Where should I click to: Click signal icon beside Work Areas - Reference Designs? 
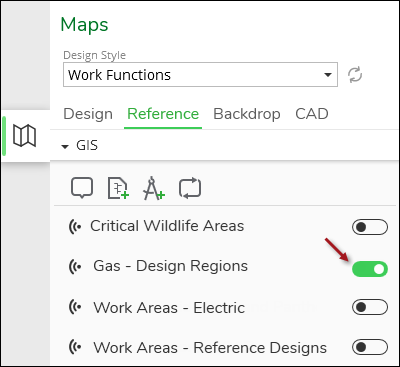pyautogui.click(x=75, y=347)
